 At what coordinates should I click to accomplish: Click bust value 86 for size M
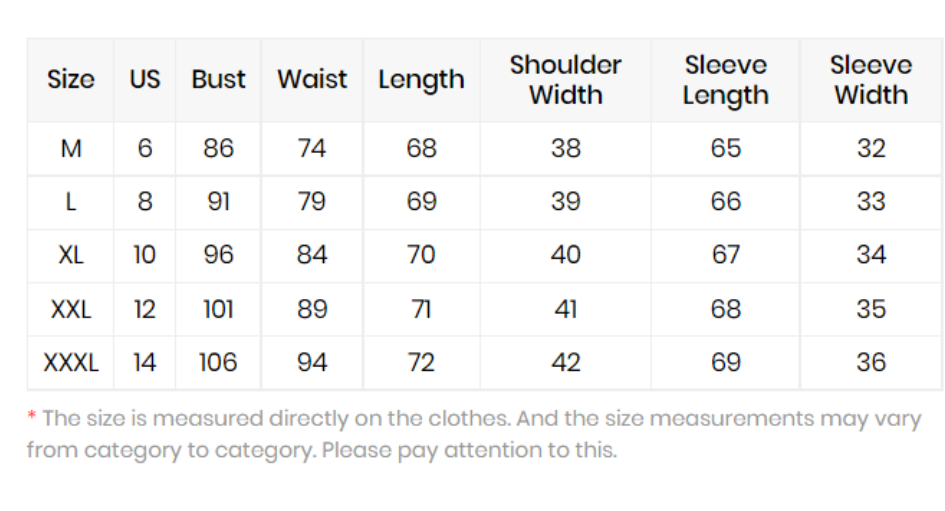tap(218, 149)
